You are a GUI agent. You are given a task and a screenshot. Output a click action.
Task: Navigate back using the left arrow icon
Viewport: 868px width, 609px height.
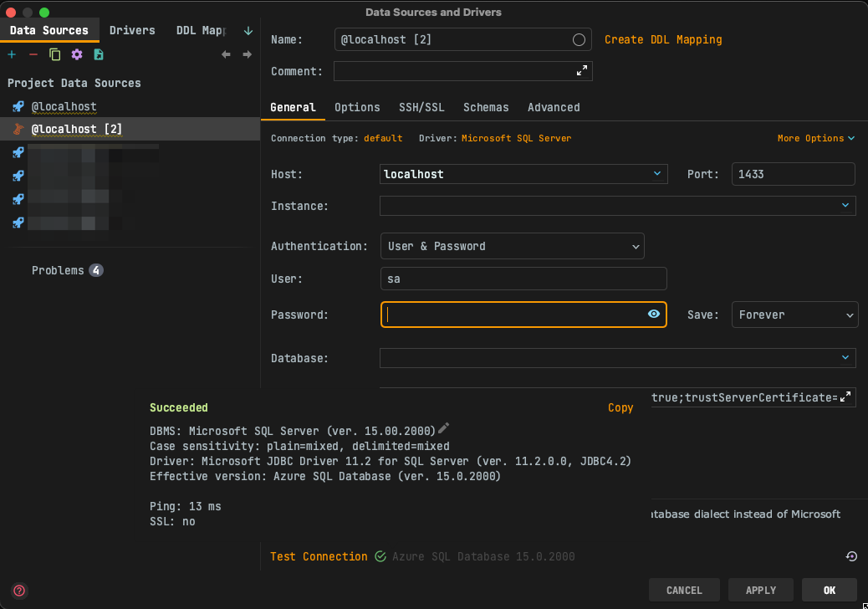click(x=226, y=54)
